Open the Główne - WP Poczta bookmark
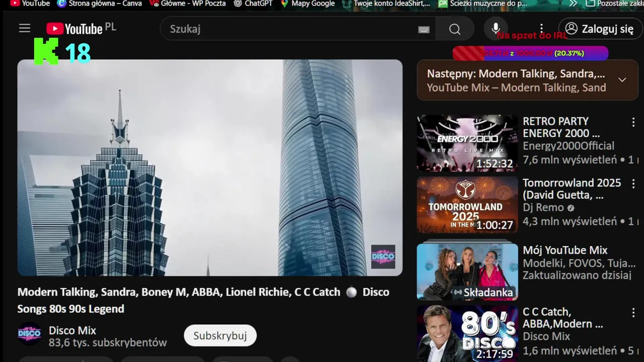This screenshot has width=644, height=362. 188,4
